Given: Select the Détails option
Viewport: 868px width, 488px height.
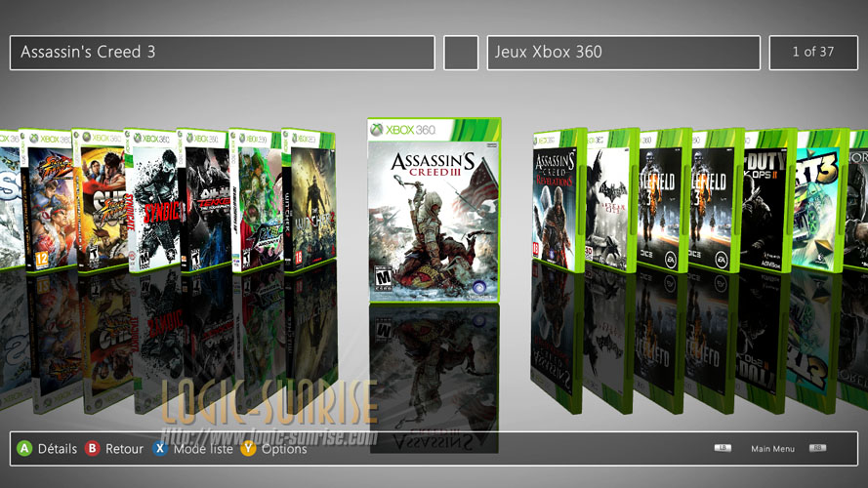Looking at the screenshot, I should (x=58, y=449).
